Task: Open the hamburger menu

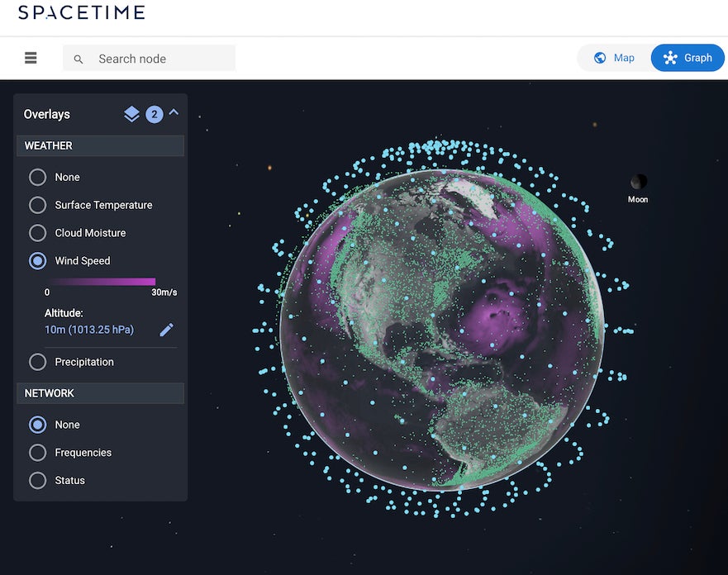Action: (x=31, y=58)
